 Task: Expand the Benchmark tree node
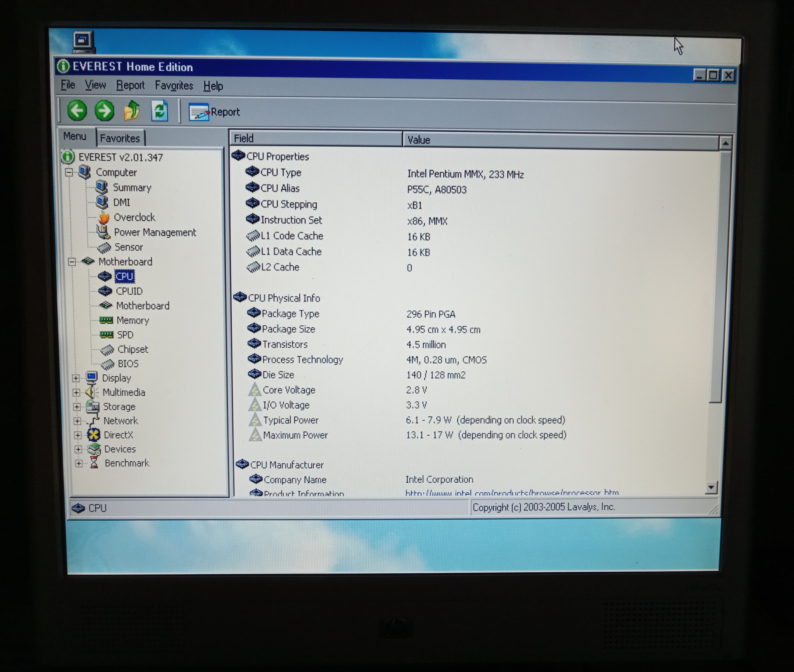coord(78,464)
